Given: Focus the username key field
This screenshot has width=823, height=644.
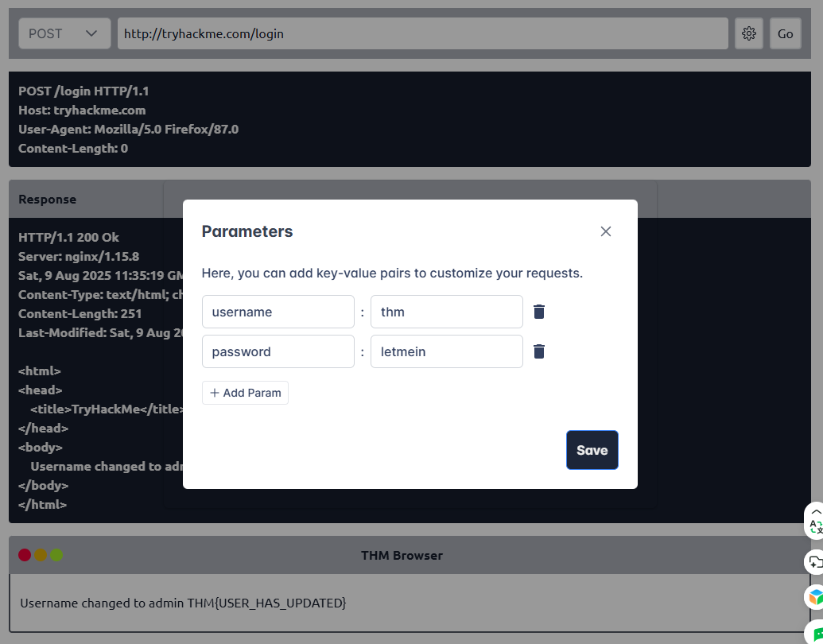Looking at the screenshot, I should point(278,312).
